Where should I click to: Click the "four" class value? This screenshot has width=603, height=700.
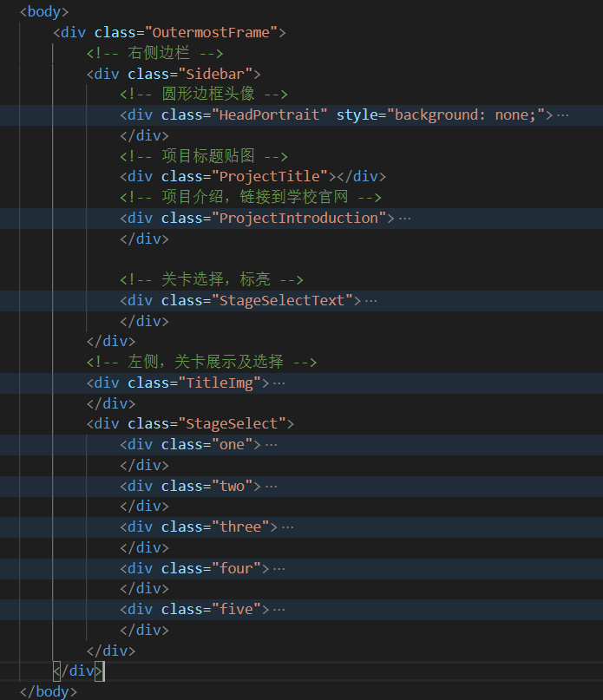(x=236, y=569)
